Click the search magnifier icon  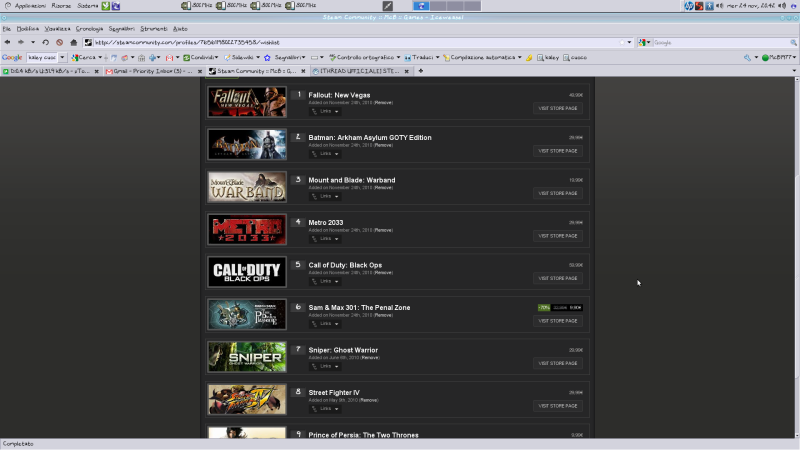(x=793, y=42)
